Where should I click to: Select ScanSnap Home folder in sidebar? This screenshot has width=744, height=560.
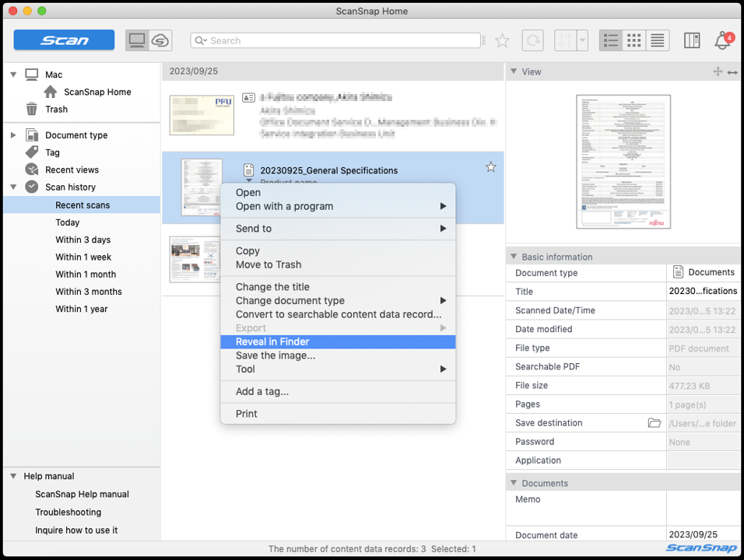[x=97, y=92]
